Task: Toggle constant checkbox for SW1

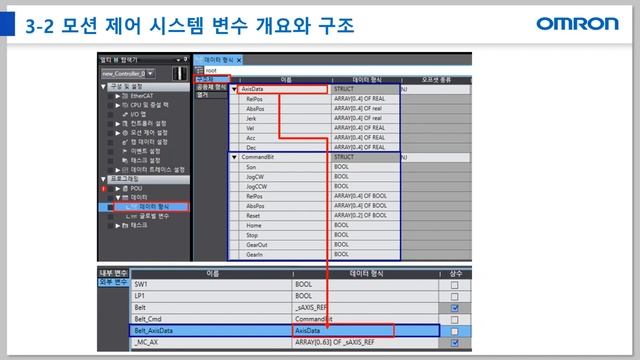Action: click(x=454, y=285)
